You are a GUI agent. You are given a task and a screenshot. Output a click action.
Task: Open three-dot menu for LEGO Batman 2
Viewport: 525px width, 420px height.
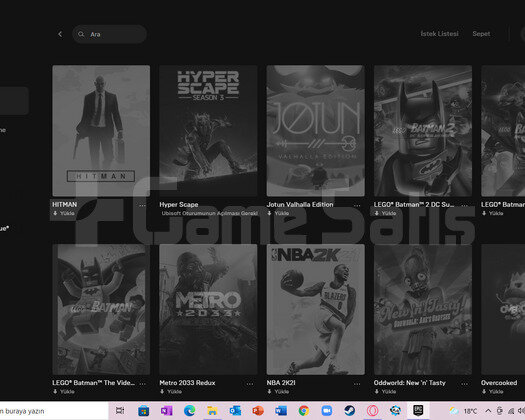point(464,205)
